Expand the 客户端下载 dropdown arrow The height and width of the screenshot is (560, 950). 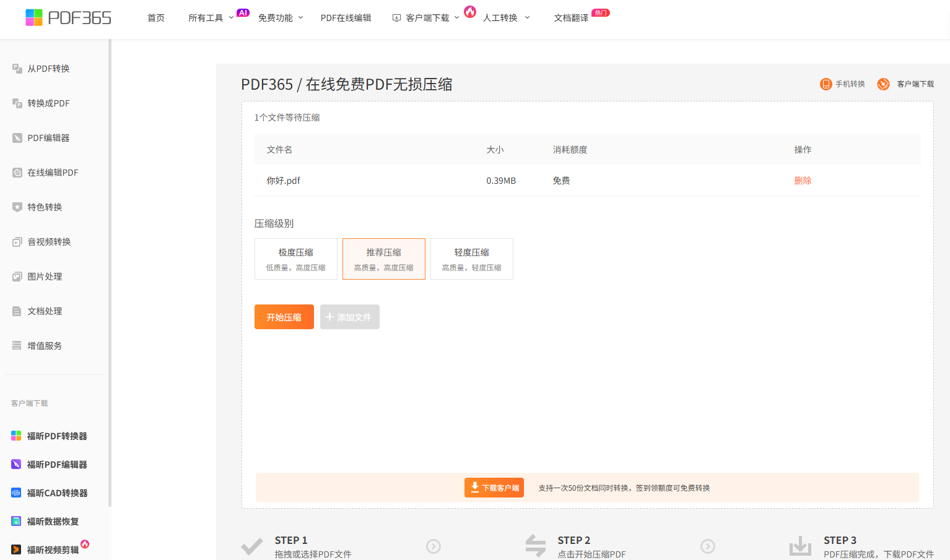[457, 17]
